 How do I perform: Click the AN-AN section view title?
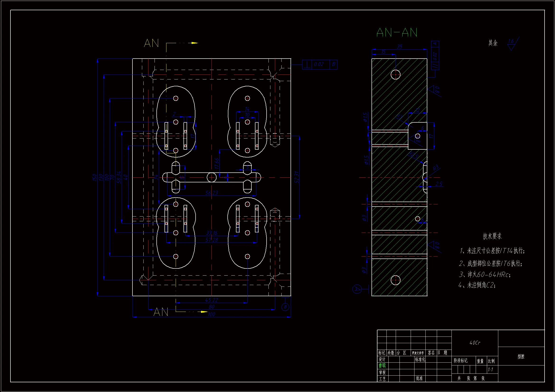397,32
